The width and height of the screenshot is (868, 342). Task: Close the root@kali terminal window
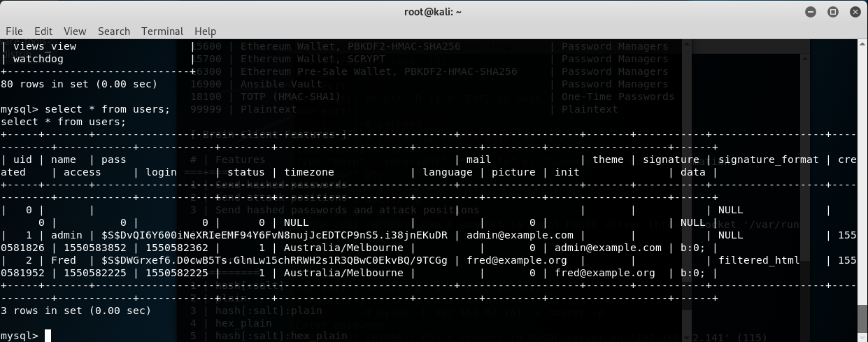pos(855,12)
